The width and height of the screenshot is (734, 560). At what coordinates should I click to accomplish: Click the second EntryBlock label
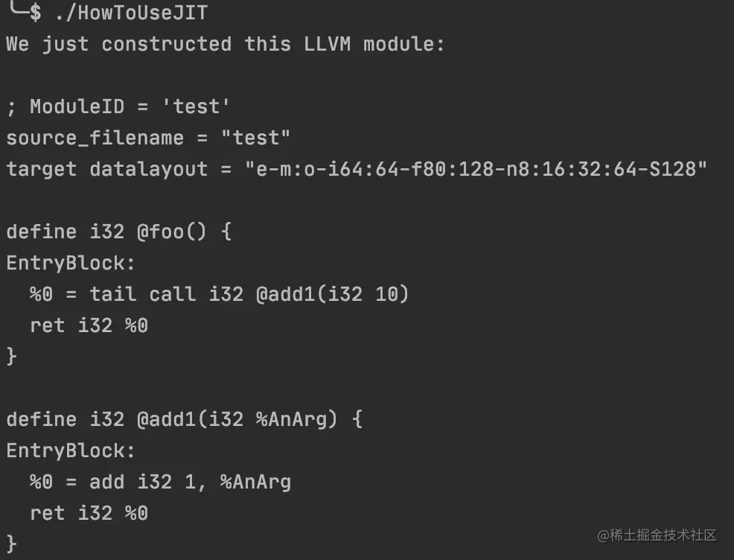tap(71, 451)
